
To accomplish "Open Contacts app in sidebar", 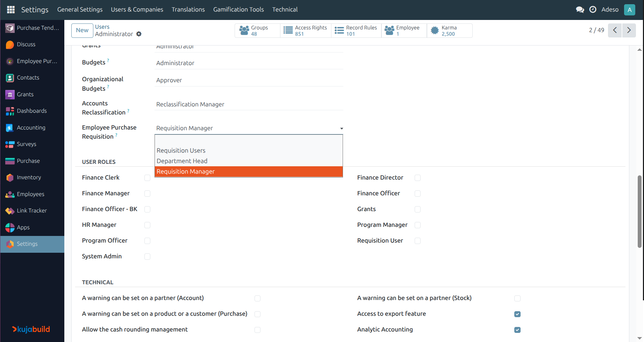I will click(32, 78).
